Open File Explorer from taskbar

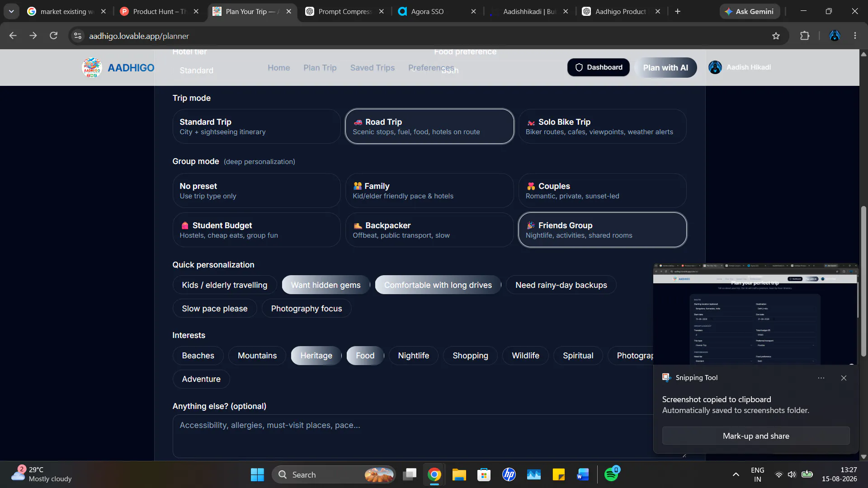tap(459, 475)
